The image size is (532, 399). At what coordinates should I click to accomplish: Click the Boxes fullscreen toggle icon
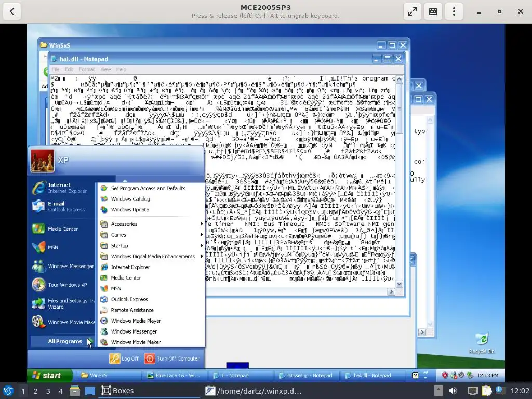[412, 11]
